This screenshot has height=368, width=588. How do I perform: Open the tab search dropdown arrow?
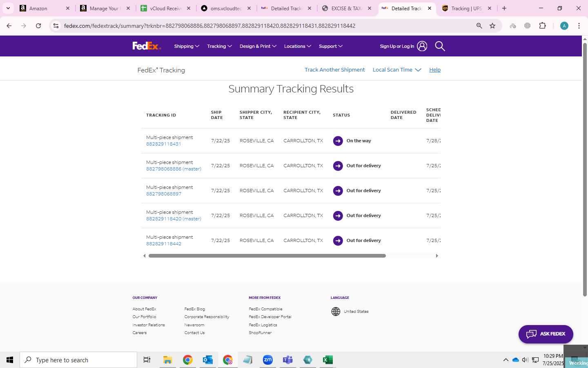[8, 8]
